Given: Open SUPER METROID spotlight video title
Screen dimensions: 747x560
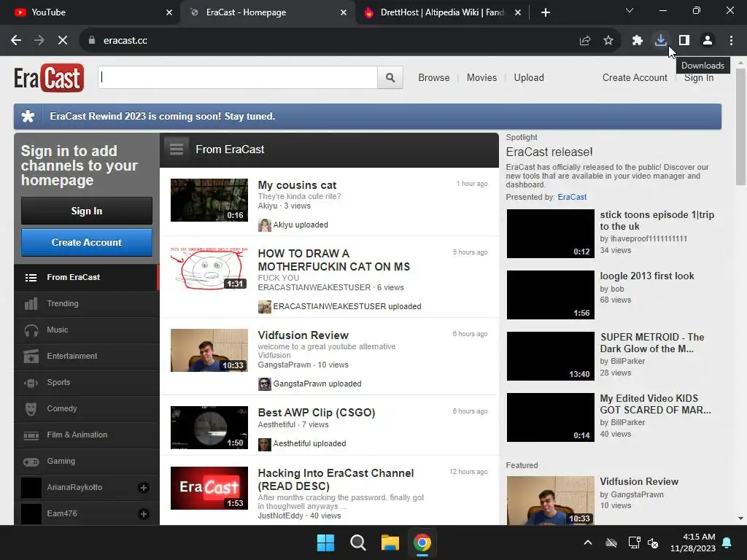Looking at the screenshot, I should tap(651, 343).
